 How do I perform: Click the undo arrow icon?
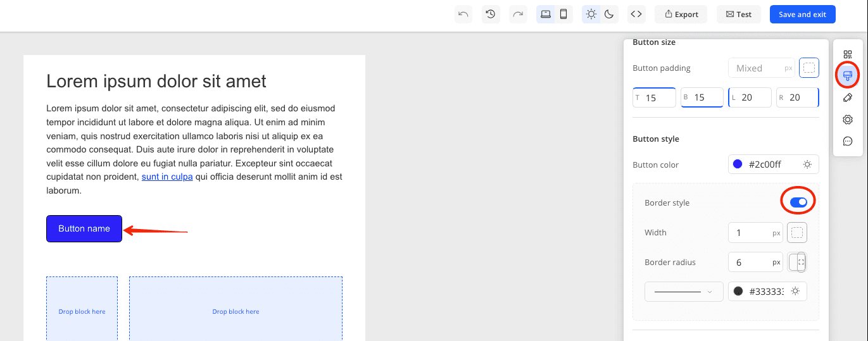[x=463, y=14]
